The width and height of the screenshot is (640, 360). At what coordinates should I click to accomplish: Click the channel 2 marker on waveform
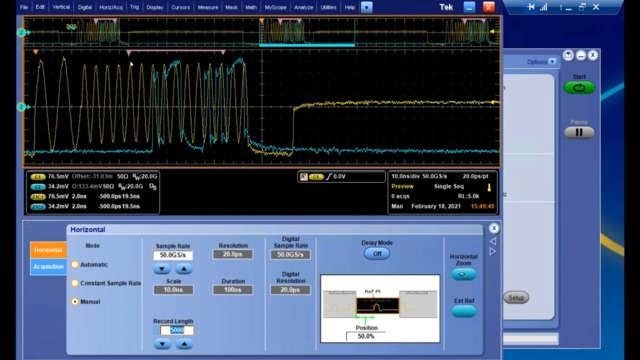click(22, 107)
